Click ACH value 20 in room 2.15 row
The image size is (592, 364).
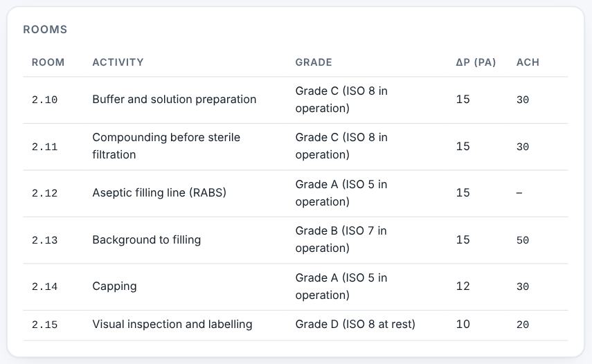click(x=523, y=325)
